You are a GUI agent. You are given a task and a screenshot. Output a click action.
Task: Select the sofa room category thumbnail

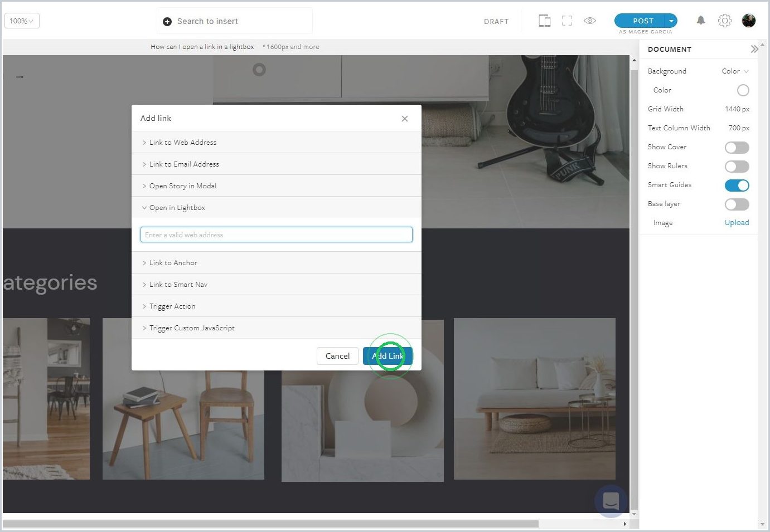(535, 399)
